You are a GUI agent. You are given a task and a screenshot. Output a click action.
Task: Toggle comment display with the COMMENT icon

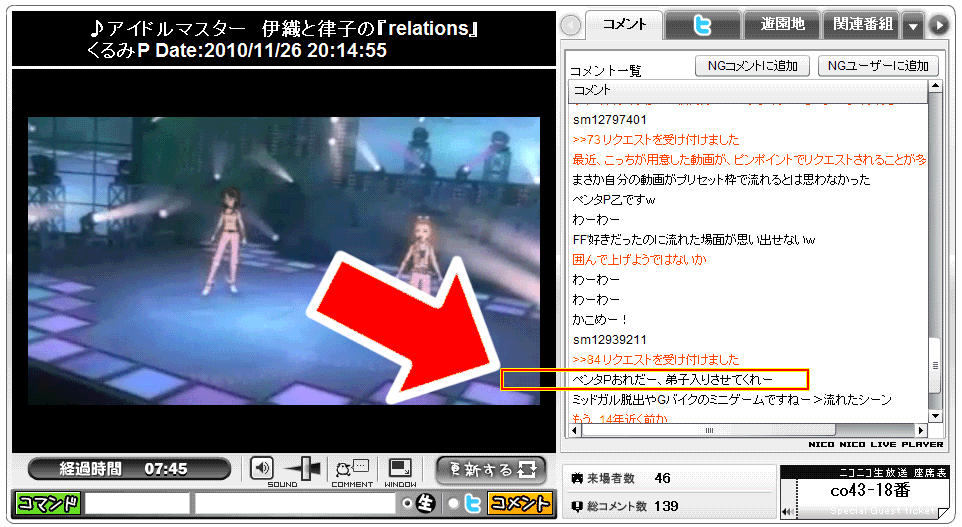352,469
